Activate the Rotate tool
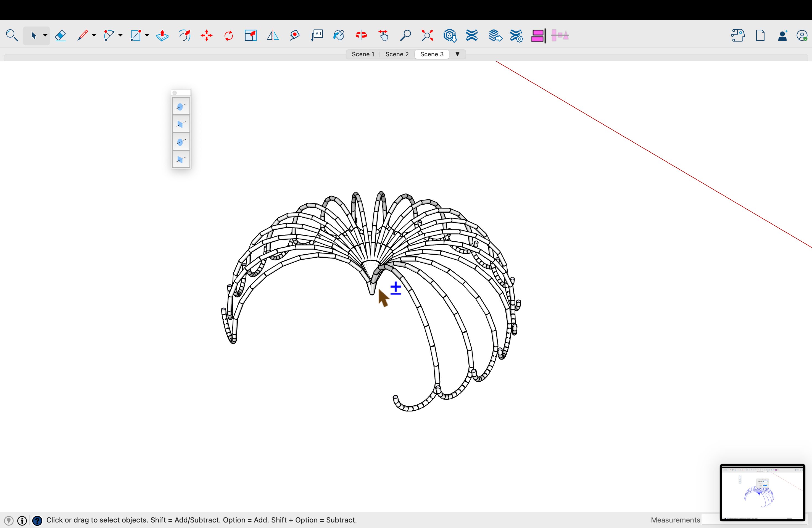 tap(229, 35)
